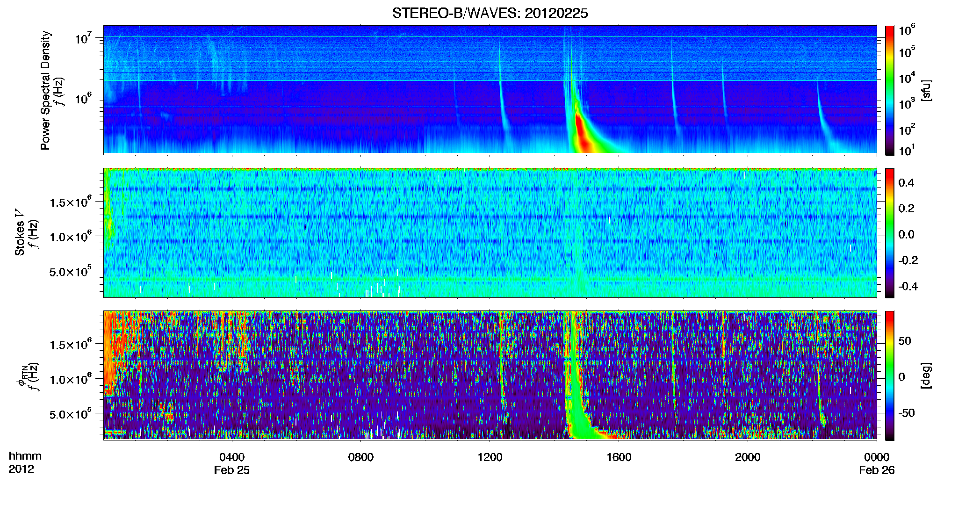
Task: Click the -0.4 value on Stokes V colorbar
Action: 908,287
